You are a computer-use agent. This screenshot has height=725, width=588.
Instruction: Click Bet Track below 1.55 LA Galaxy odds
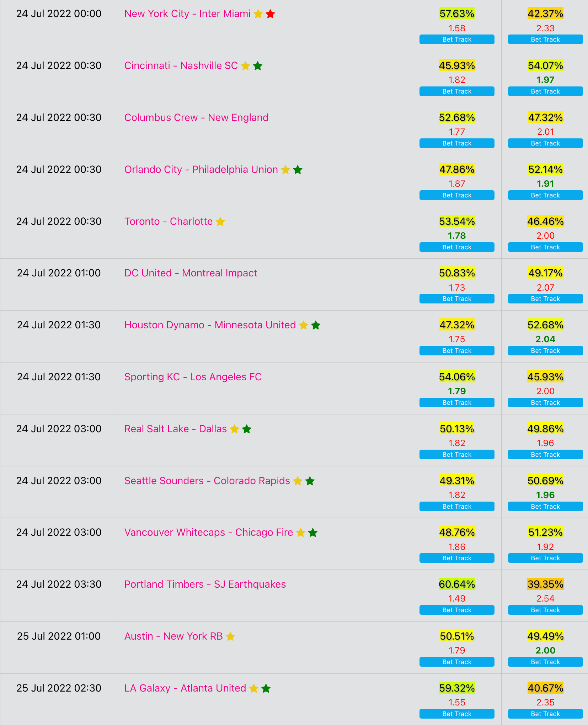coord(457,714)
